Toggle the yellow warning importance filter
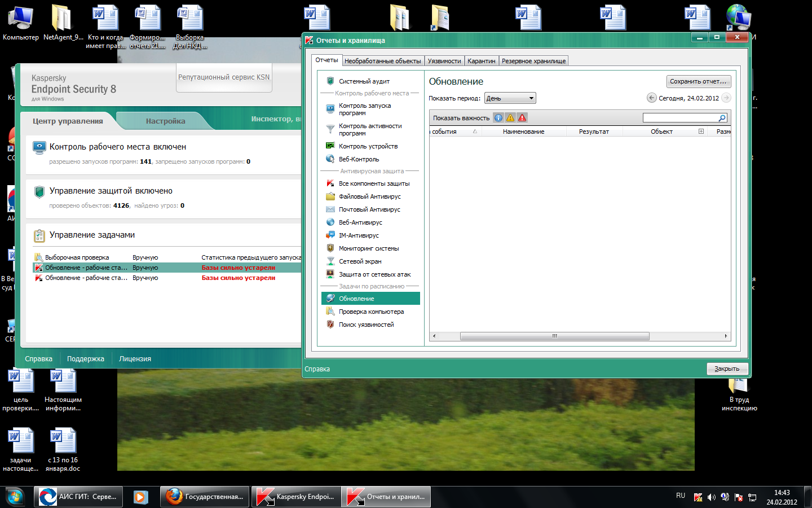The height and width of the screenshot is (508, 812). coord(510,118)
